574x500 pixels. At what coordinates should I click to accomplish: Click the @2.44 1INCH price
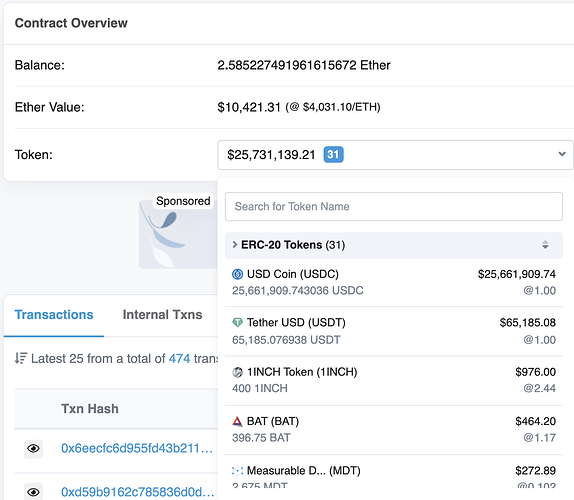click(540, 388)
